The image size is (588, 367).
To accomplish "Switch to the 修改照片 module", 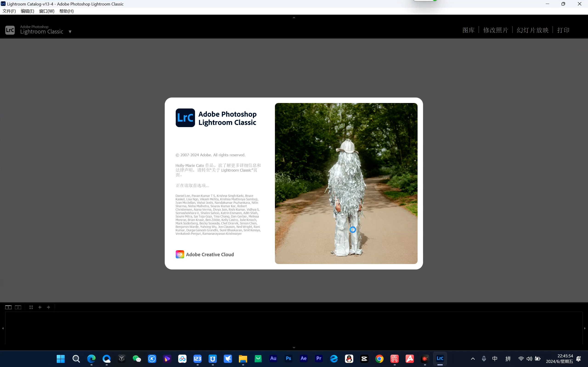I will [x=496, y=30].
